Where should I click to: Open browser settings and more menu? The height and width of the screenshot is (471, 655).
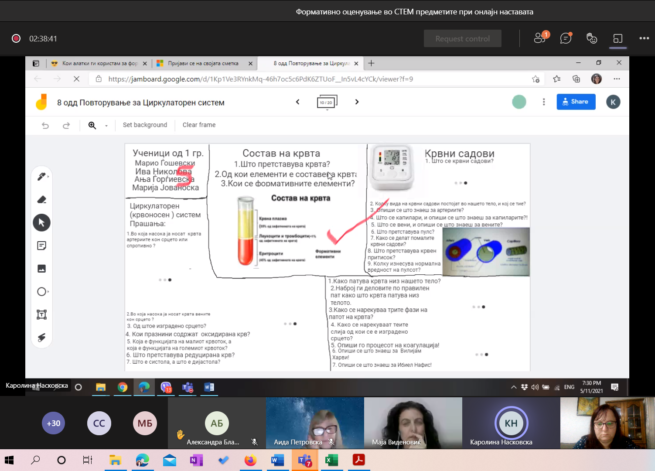[x=617, y=79]
